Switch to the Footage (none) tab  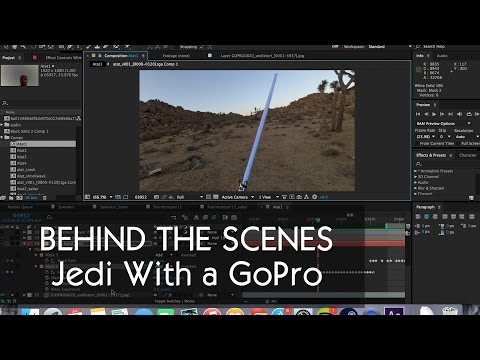176,56
